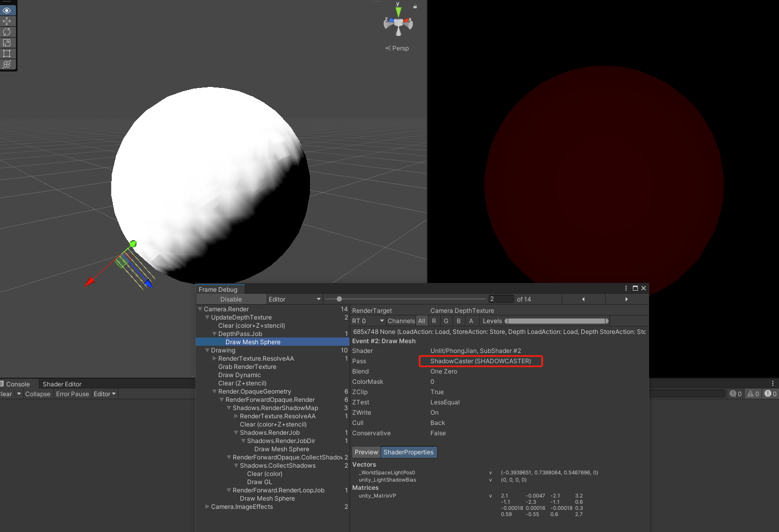Select the Move tool
This screenshot has height=532, width=779.
(7, 21)
